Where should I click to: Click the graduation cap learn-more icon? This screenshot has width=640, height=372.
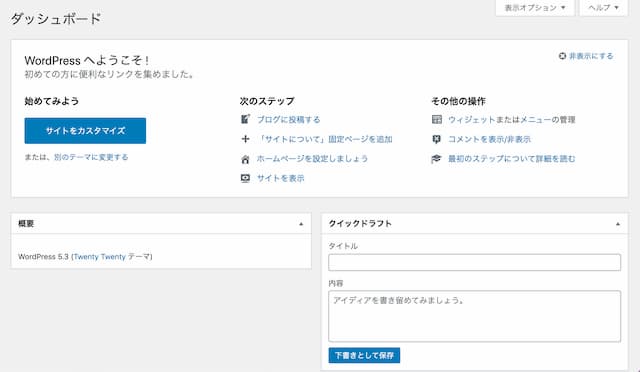click(436, 159)
